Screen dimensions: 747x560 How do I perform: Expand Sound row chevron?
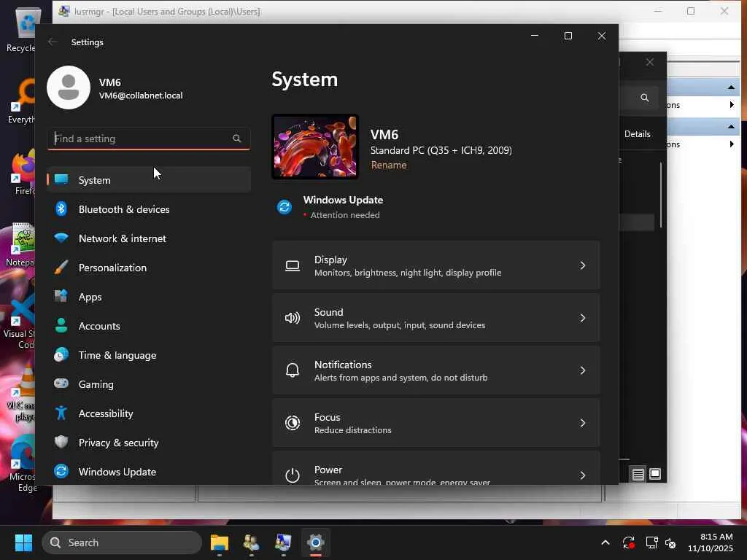[x=582, y=318]
